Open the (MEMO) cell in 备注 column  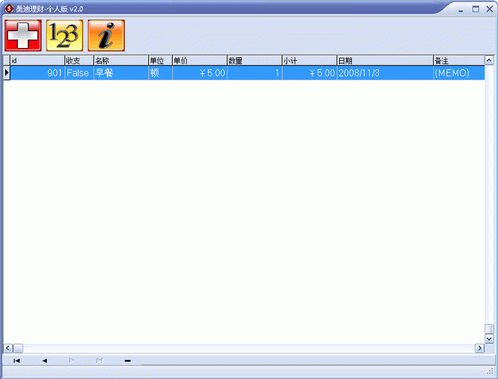pos(459,73)
